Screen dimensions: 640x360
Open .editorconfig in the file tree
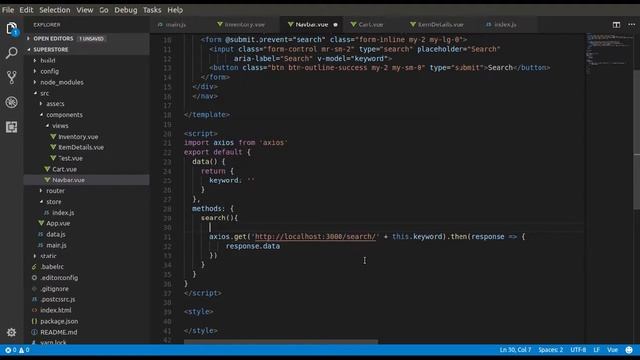click(x=59, y=278)
